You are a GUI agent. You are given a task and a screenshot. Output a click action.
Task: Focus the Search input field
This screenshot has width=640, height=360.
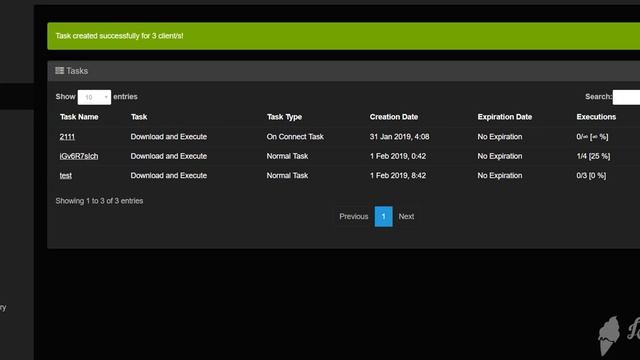[x=626, y=97]
